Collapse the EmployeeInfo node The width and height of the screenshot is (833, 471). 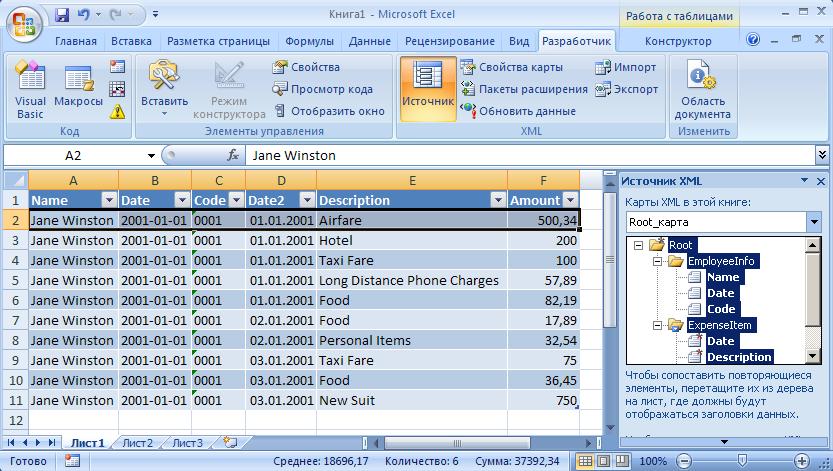tap(657, 261)
